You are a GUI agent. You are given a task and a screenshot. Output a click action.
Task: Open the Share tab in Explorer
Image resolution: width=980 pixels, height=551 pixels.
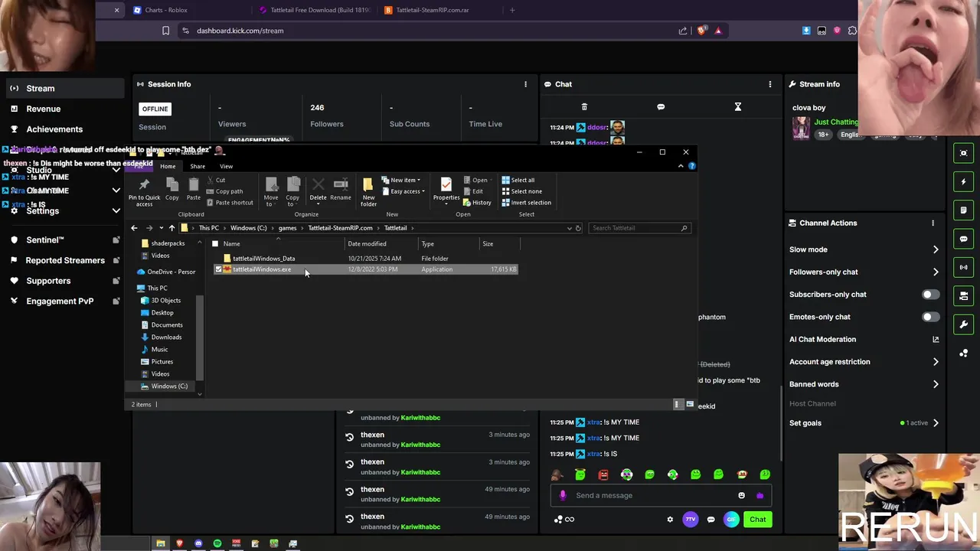tap(198, 166)
